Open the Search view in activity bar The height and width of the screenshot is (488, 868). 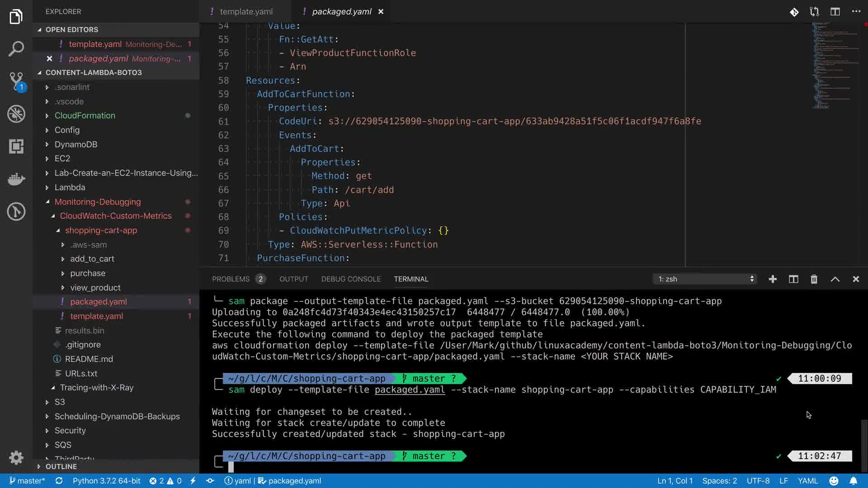pyautogui.click(x=16, y=49)
